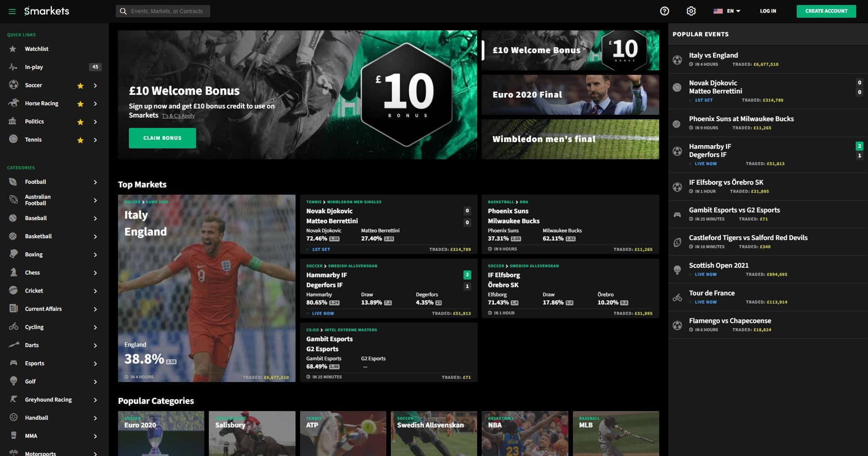Expand the Golf category chevron
The width and height of the screenshot is (868, 456).
pos(95,382)
